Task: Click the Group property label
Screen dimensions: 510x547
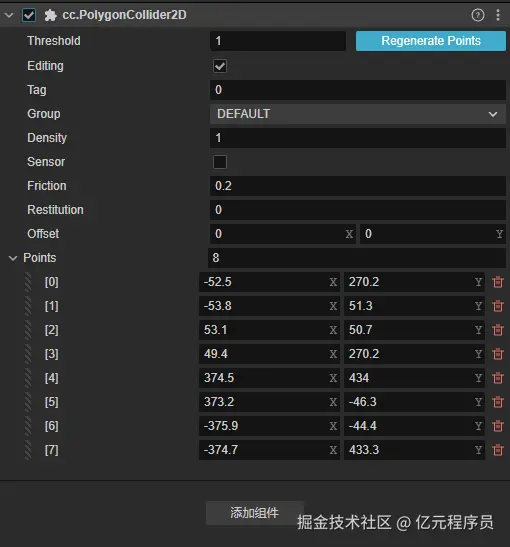Action: [44, 114]
